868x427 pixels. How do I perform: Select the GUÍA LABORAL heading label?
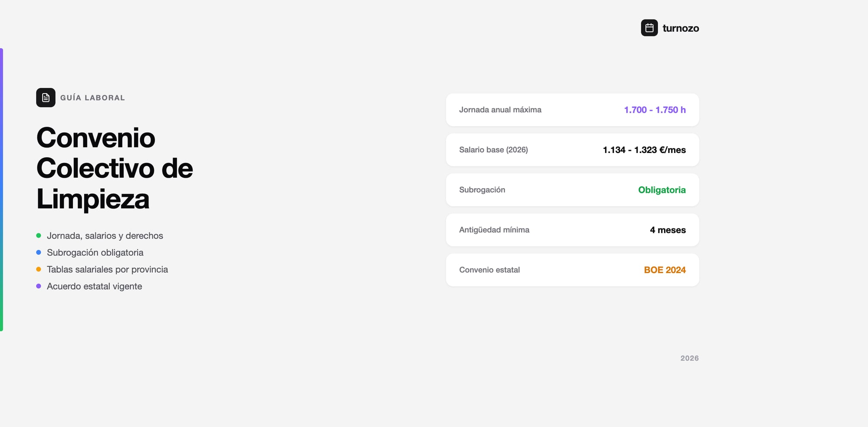tap(92, 98)
